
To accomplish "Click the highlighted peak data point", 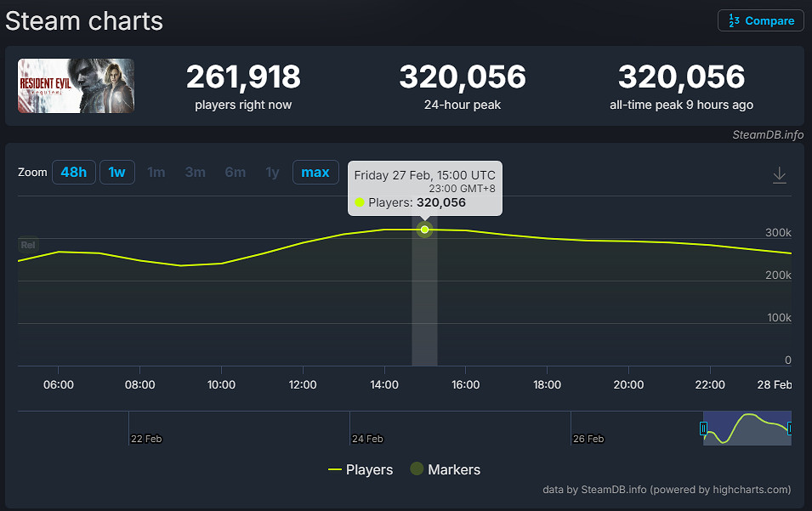I will pos(424,230).
